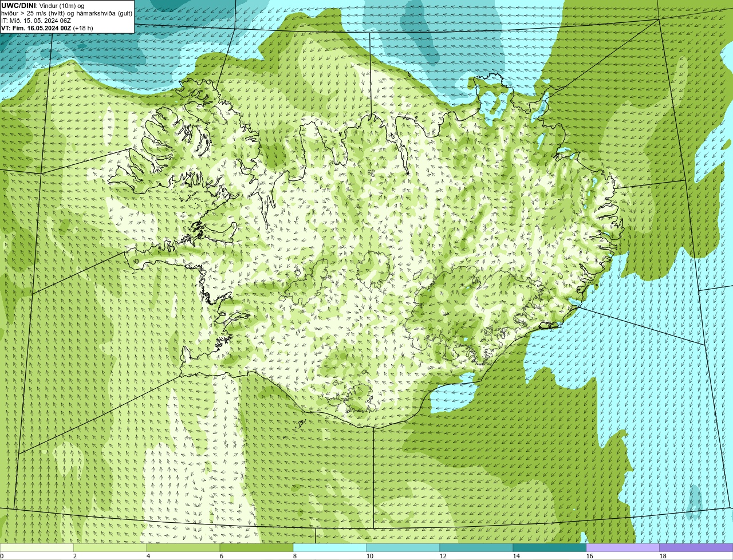The height and width of the screenshot is (560, 733).
Task: Click the light green 2–4 m/s legend swatch
Action: point(110,547)
